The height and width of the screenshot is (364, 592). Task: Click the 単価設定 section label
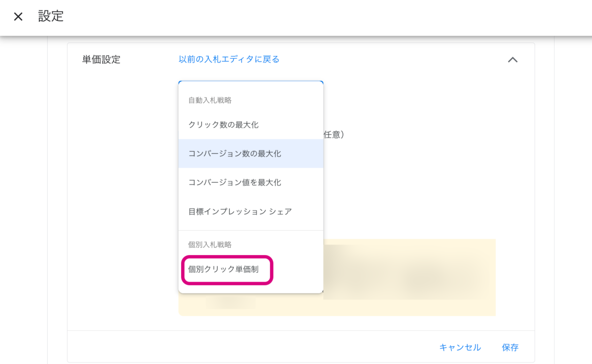101,60
